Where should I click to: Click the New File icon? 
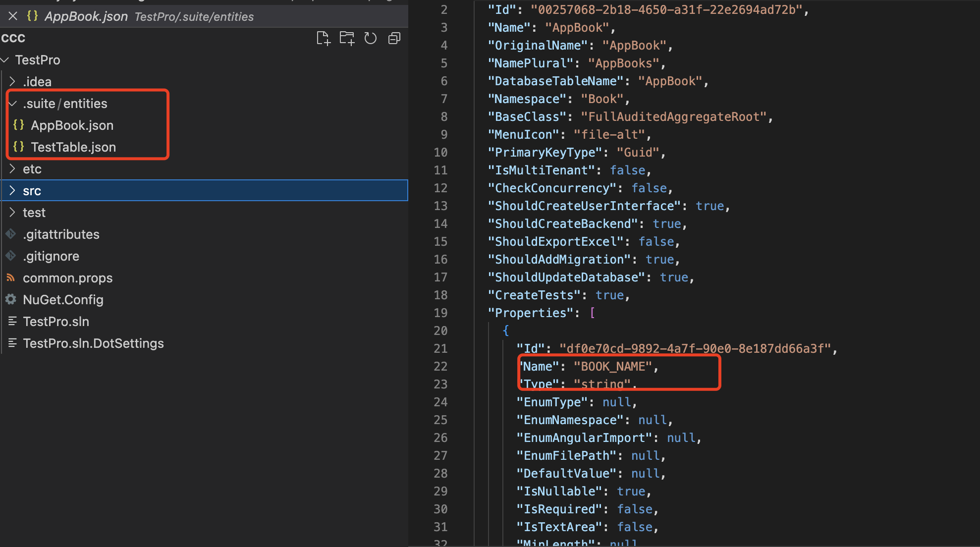[323, 38]
